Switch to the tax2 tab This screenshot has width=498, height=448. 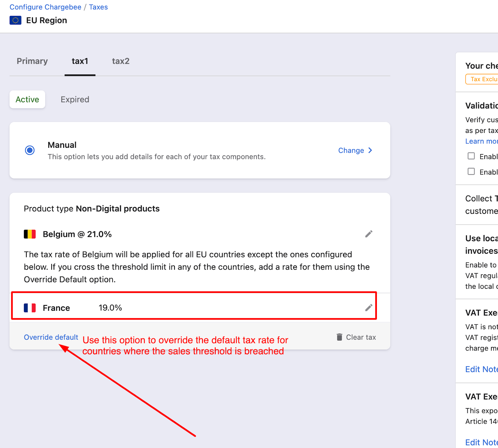[121, 61]
